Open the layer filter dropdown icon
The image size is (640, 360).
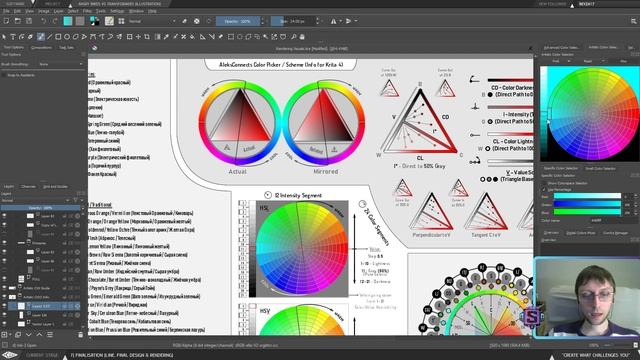76,200
